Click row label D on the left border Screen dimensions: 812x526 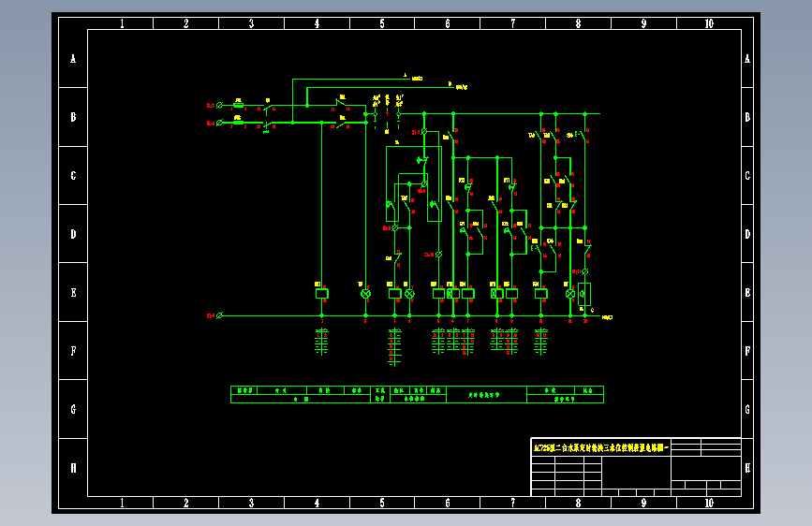click(73, 234)
